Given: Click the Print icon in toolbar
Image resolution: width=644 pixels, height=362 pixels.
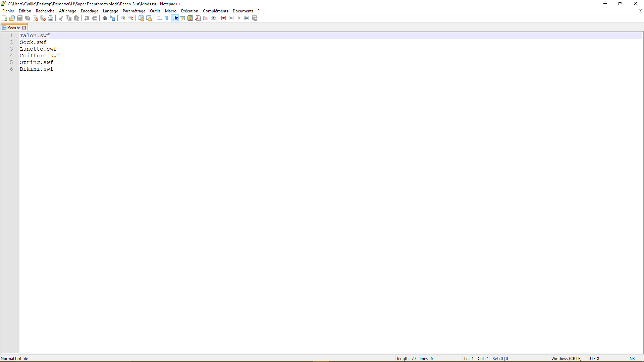Looking at the screenshot, I should pos(51,18).
